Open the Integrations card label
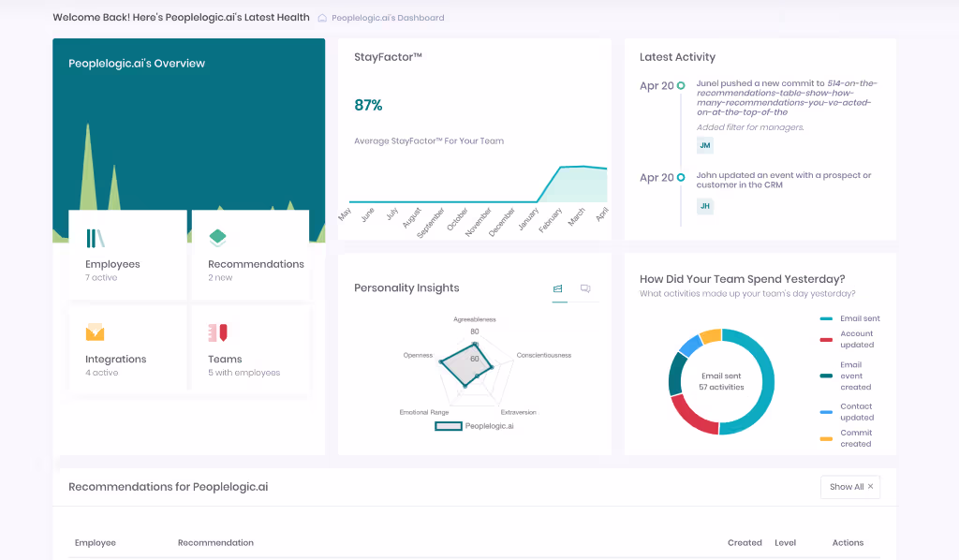Viewport: 959px width, 560px height. click(x=115, y=359)
